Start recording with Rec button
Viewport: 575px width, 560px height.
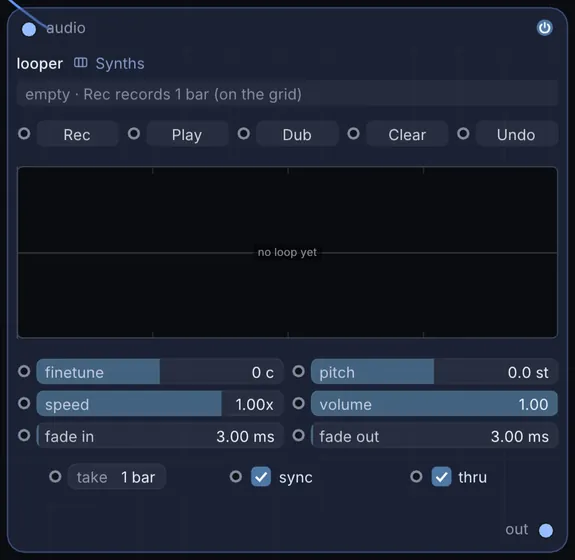coord(77,134)
